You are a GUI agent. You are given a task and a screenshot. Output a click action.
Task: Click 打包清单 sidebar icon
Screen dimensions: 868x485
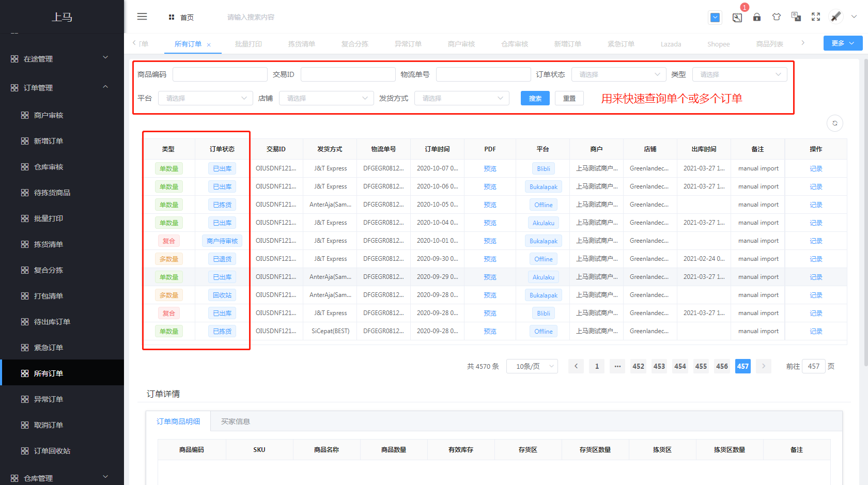coord(25,296)
